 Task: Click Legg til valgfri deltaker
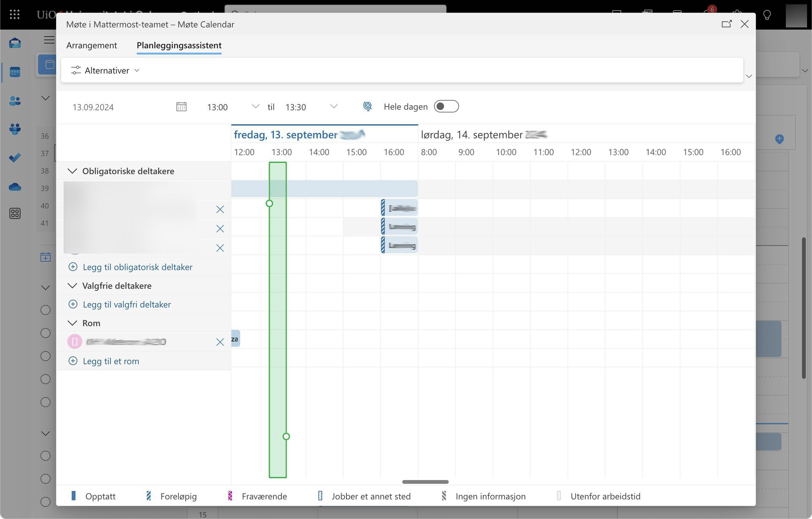pos(127,304)
